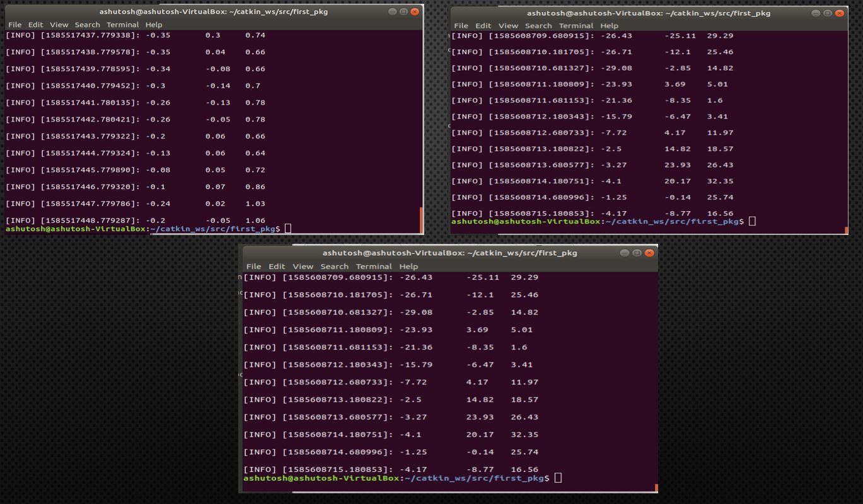Select log line with timestamp 1585517446.779320
The height and width of the screenshot is (504, 863).
136,186
